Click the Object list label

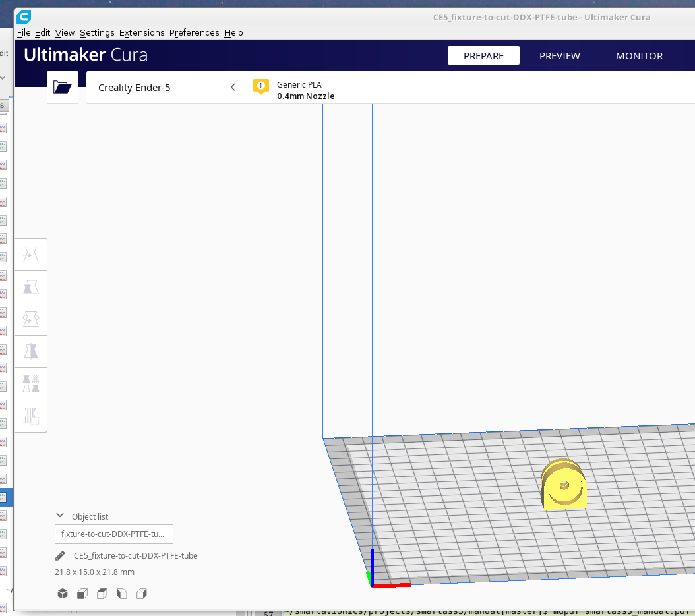pos(90,516)
